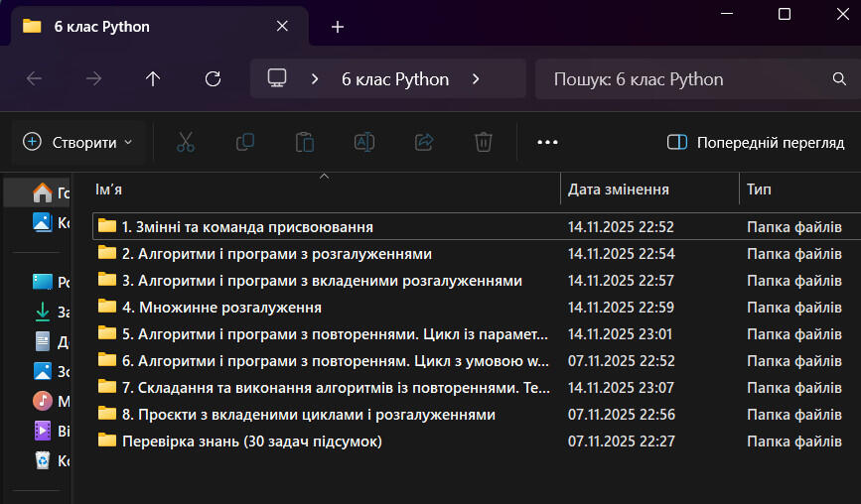The width and height of the screenshot is (861, 504).
Task: Open the Desktop item in sidebar
Action: (x=51, y=282)
